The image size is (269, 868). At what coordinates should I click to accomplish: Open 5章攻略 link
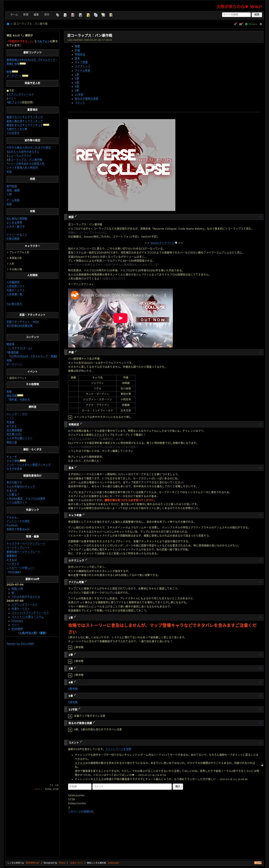[73, 702]
